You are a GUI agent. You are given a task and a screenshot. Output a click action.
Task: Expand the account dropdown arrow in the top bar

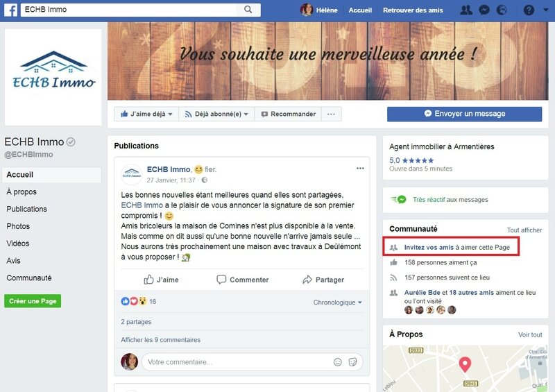click(545, 10)
